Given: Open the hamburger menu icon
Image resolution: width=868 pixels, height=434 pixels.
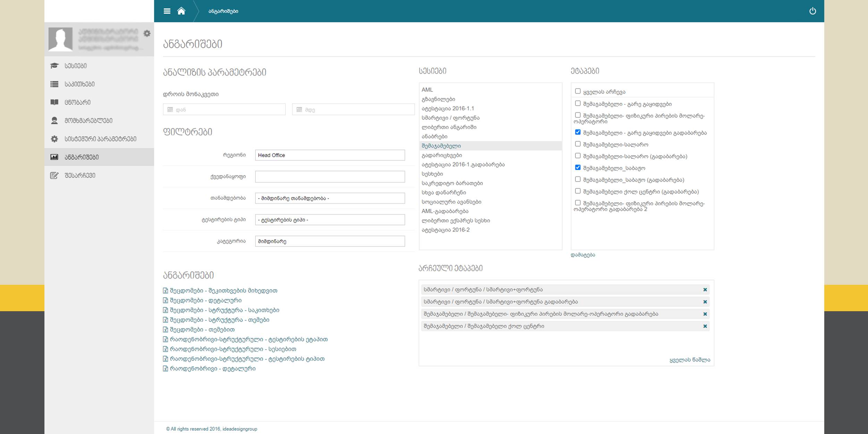Looking at the screenshot, I should point(167,11).
